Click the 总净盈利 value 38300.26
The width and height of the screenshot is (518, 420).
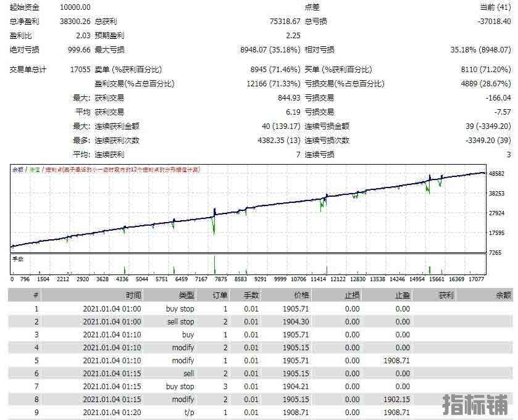pos(75,21)
